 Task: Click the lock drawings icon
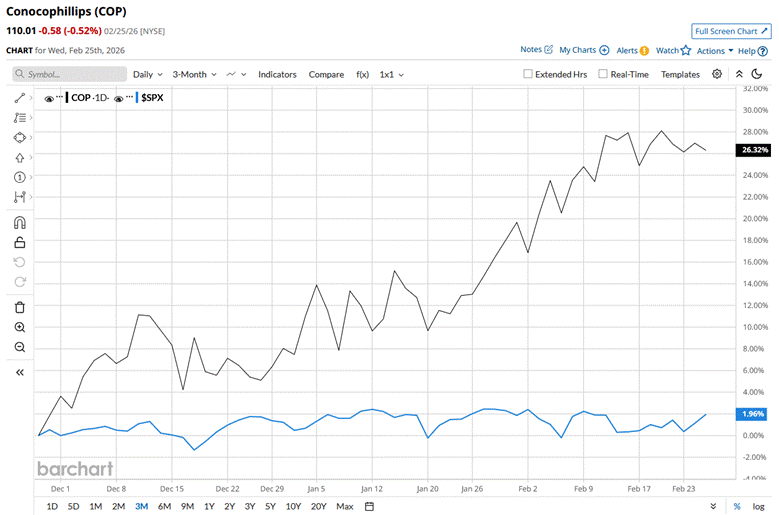tap(20, 241)
